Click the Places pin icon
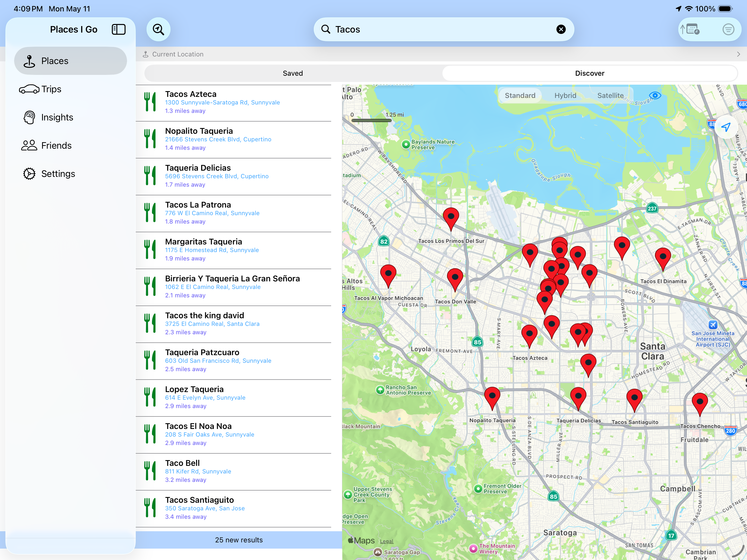The width and height of the screenshot is (747, 560). (x=29, y=61)
